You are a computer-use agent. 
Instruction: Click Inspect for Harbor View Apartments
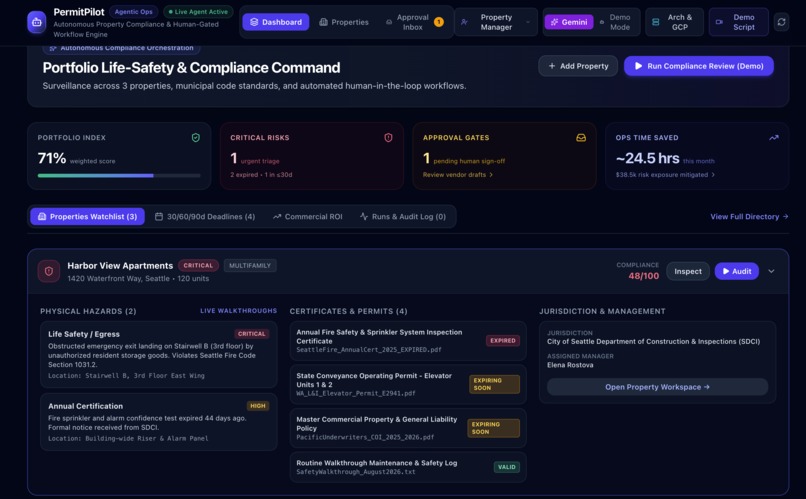coord(688,271)
